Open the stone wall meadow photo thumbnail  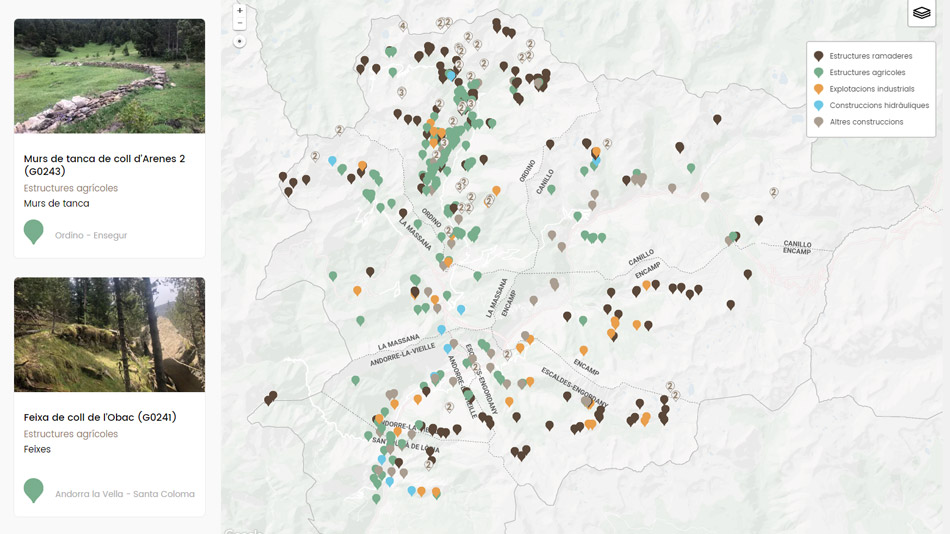(109, 76)
